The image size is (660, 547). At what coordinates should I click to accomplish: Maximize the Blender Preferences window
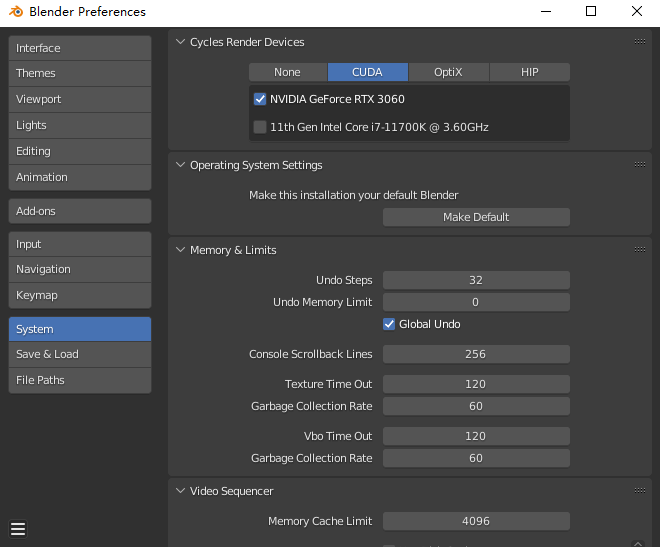[591, 12]
